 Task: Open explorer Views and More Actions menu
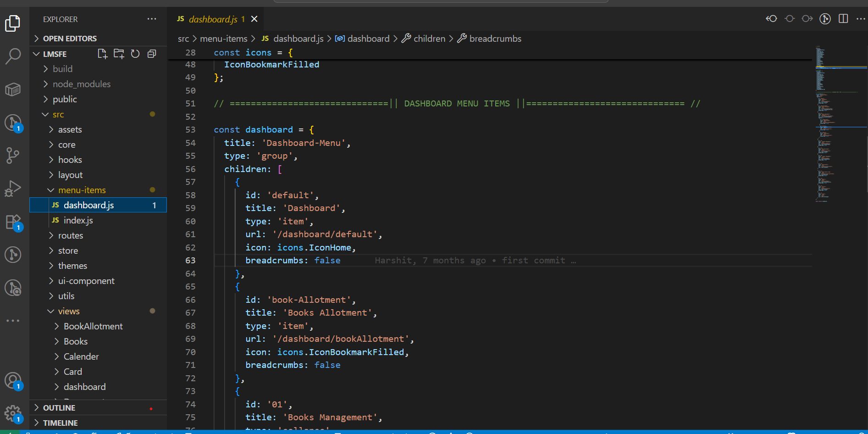[152, 19]
